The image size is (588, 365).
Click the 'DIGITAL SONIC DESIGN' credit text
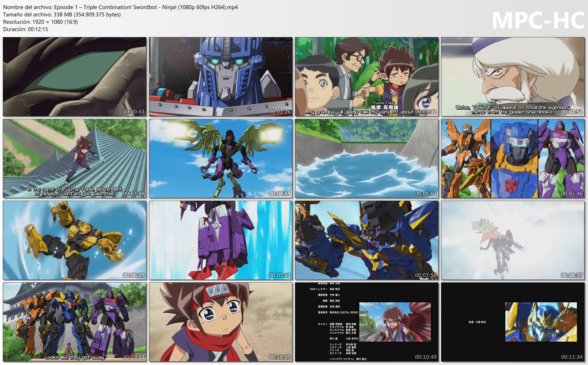354,312
